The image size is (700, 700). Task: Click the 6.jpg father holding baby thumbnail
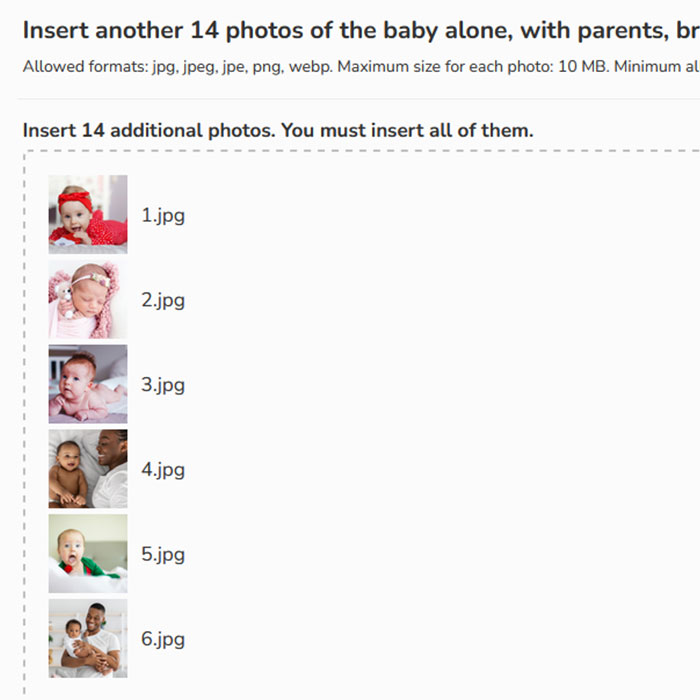click(88, 638)
